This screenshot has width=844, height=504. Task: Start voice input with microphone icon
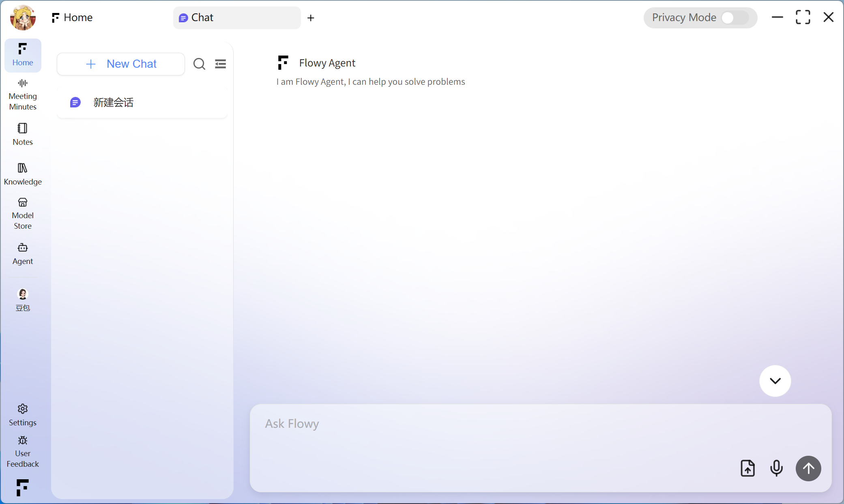click(776, 468)
